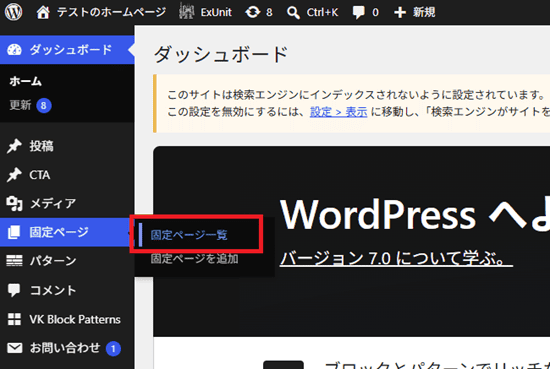Select 固定ページ in the sidebar
Image resolution: width=550 pixels, height=369 pixels.
click(59, 232)
